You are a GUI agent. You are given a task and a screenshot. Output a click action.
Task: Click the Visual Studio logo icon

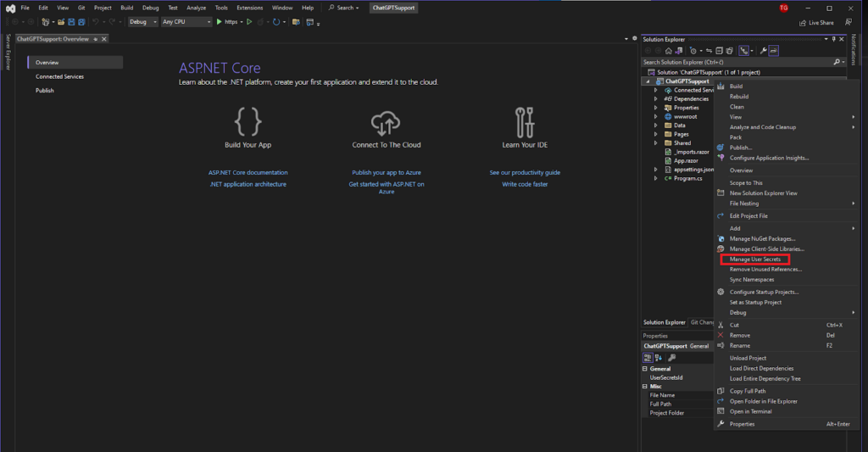pyautogui.click(x=10, y=8)
